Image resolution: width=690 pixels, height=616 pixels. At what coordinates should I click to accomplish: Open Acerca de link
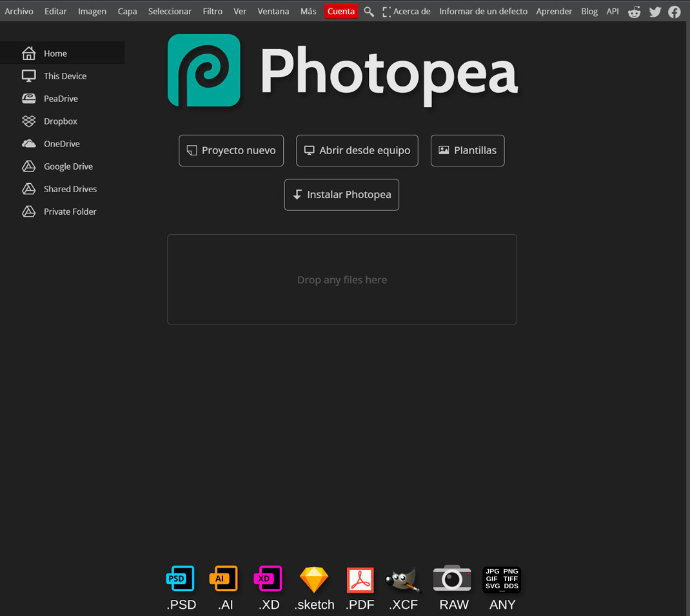(412, 12)
